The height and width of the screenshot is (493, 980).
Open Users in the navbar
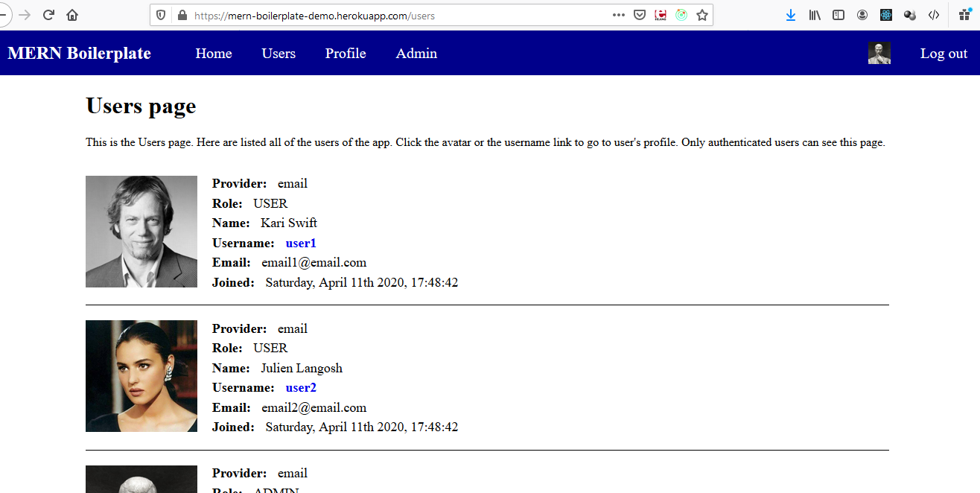279,54
